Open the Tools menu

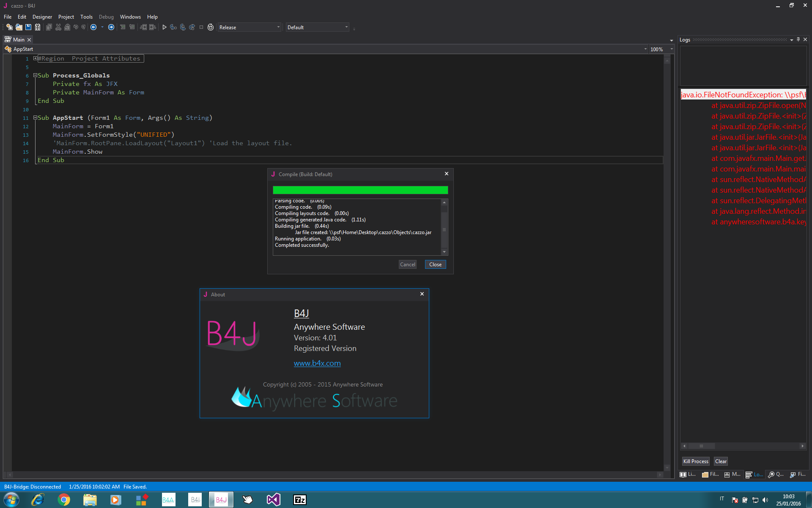86,17
